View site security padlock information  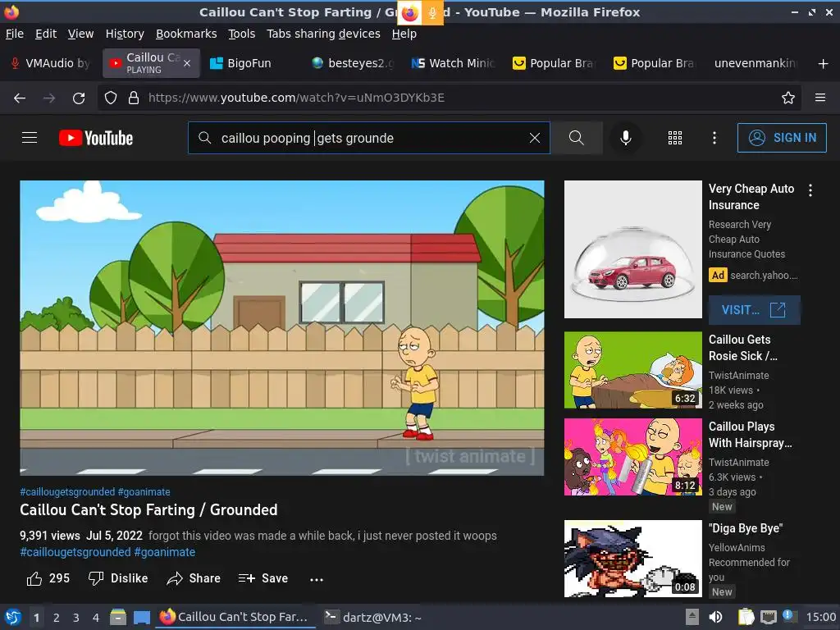134,98
